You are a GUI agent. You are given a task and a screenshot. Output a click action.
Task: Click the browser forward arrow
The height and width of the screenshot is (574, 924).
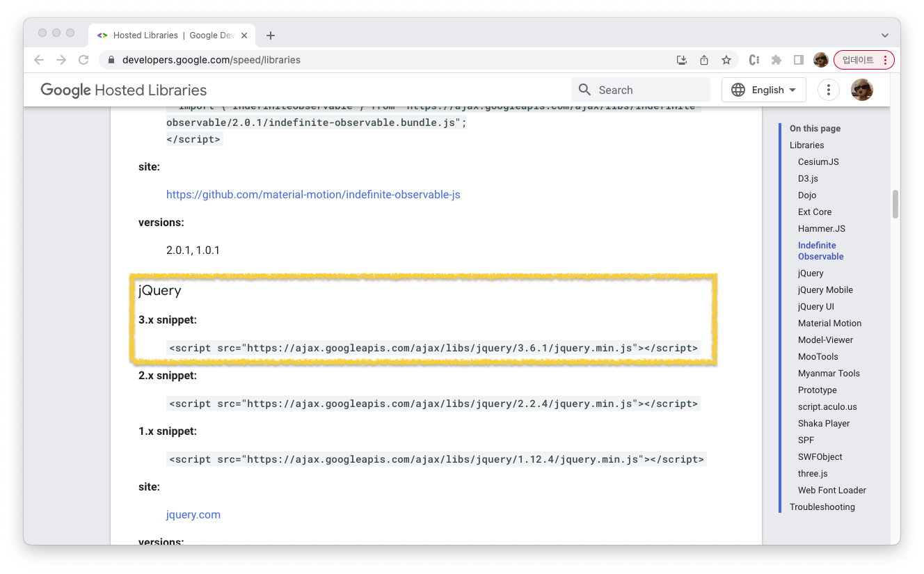coord(61,60)
